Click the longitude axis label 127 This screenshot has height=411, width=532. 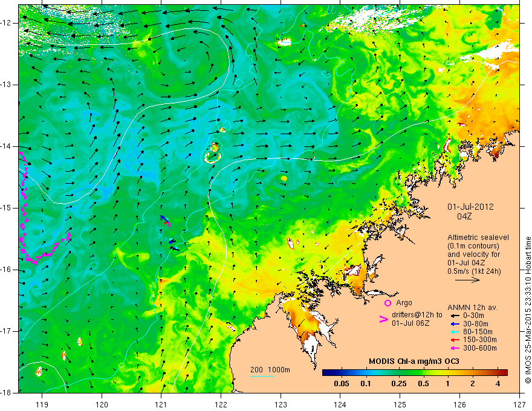(x=519, y=405)
